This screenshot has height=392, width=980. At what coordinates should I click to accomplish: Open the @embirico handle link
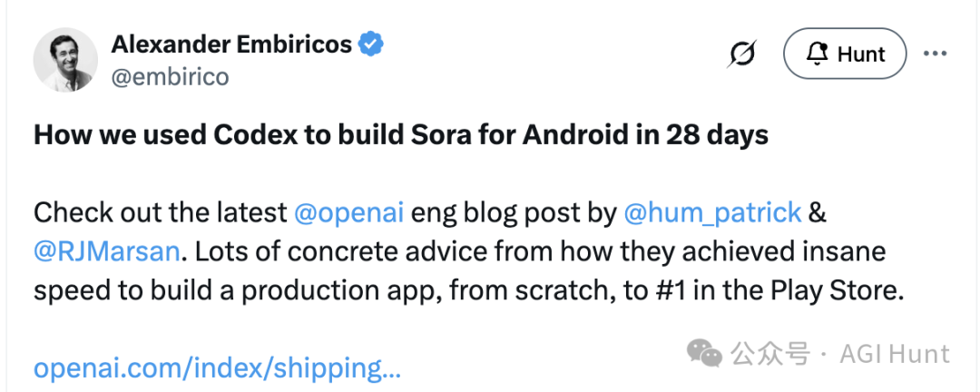pyautogui.click(x=169, y=77)
